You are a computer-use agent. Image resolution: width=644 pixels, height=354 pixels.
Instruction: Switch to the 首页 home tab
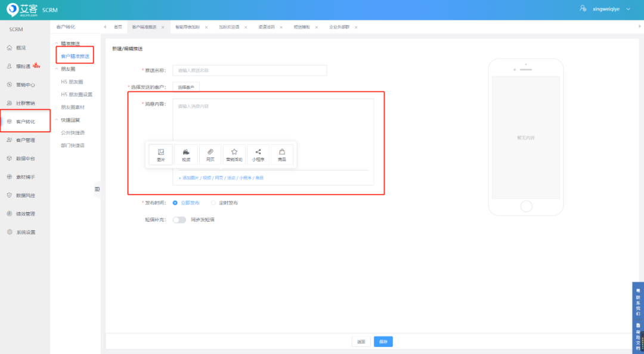(x=117, y=27)
